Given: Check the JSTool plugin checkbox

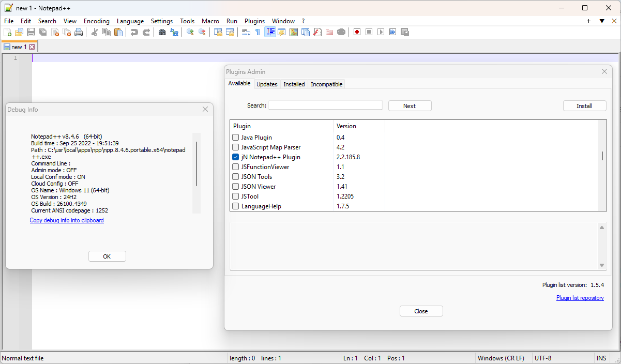Looking at the screenshot, I should coord(236,196).
